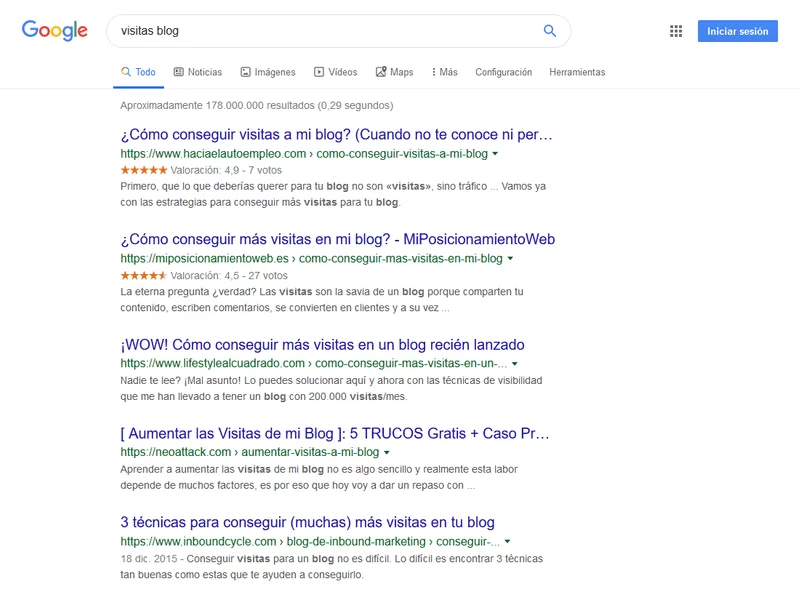Switch to the Vídeos tab label
Viewport: 800px width, 596px height.
point(342,72)
